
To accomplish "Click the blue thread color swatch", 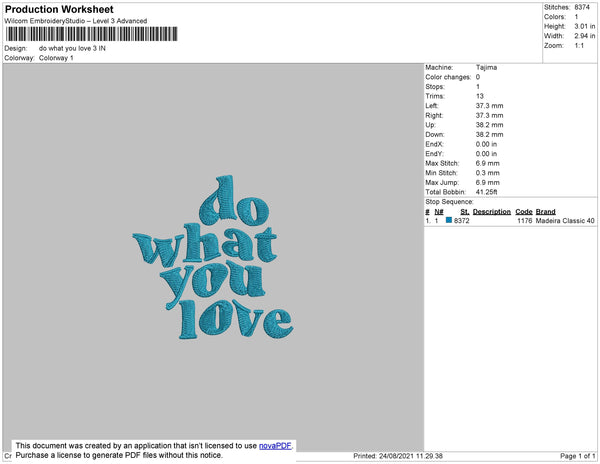I will pyautogui.click(x=449, y=220).
